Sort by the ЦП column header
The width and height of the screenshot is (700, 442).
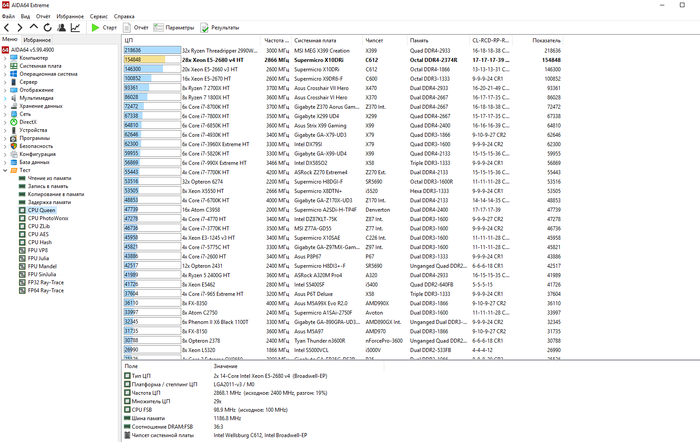[191, 41]
